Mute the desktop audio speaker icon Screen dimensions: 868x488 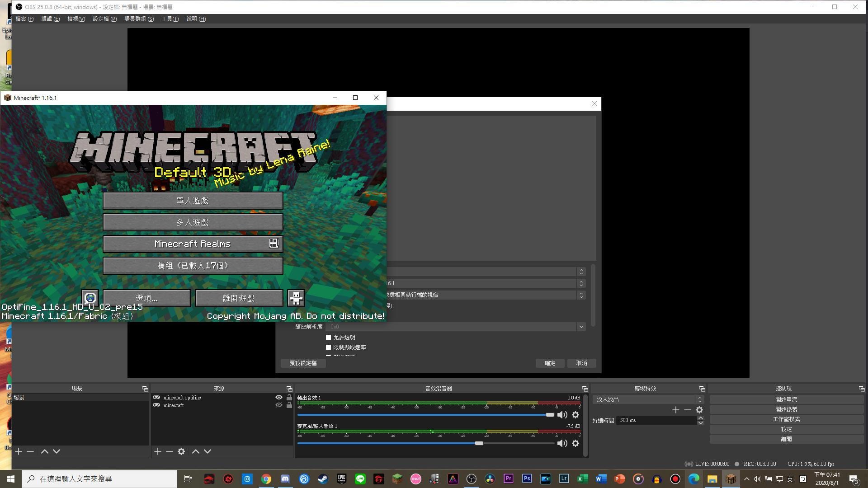[x=562, y=415]
